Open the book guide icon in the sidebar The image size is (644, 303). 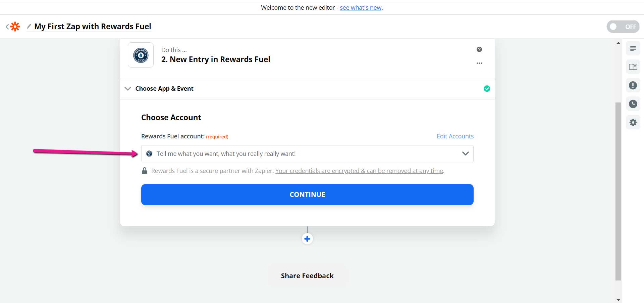[x=633, y=67]
